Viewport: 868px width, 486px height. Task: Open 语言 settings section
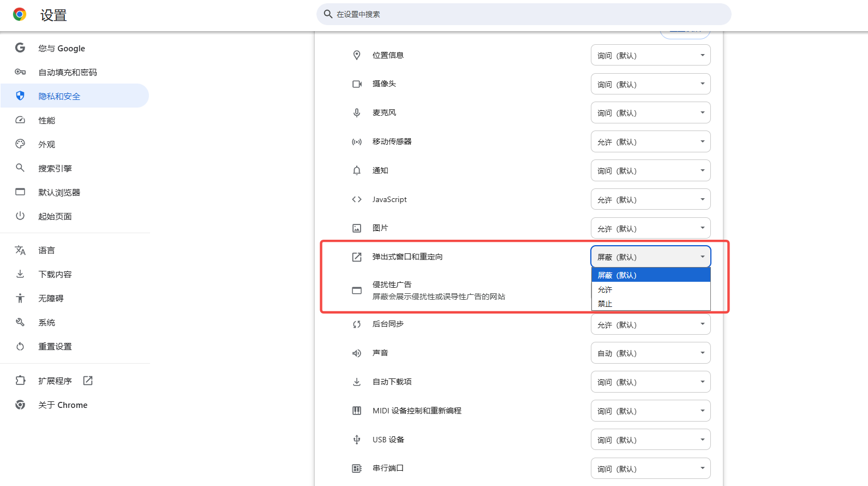[75, 250]
